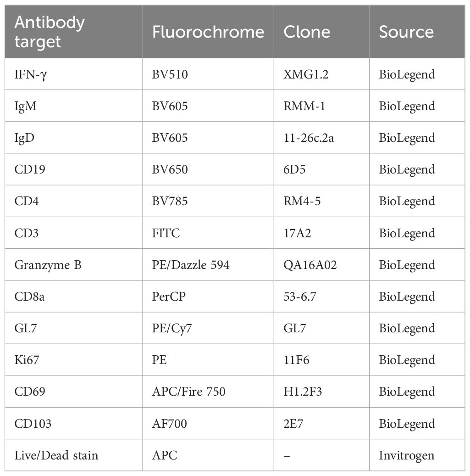The width and height of the screenshot is (470, 476).
Task: Select the IFN-γ antibody cell
Action: click(x=73, y=74)
